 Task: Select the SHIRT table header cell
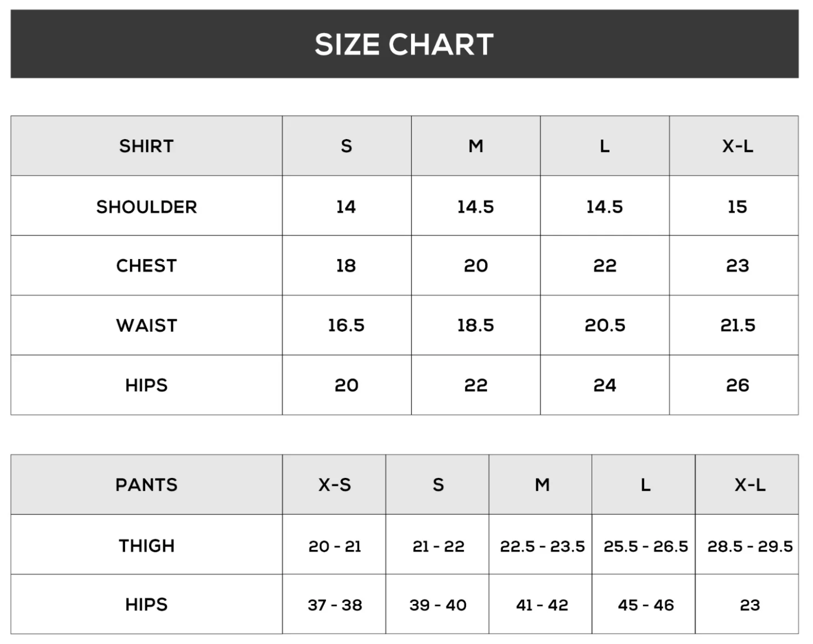point(146,146)
